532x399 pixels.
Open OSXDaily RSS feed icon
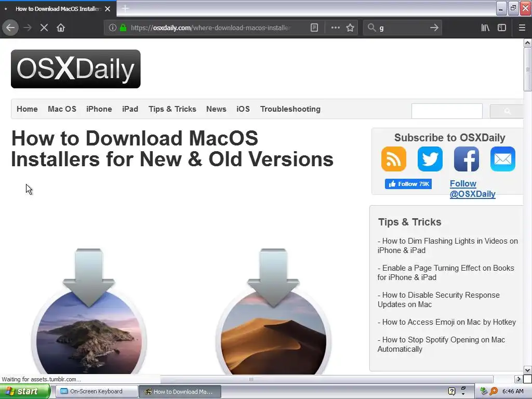394,159
